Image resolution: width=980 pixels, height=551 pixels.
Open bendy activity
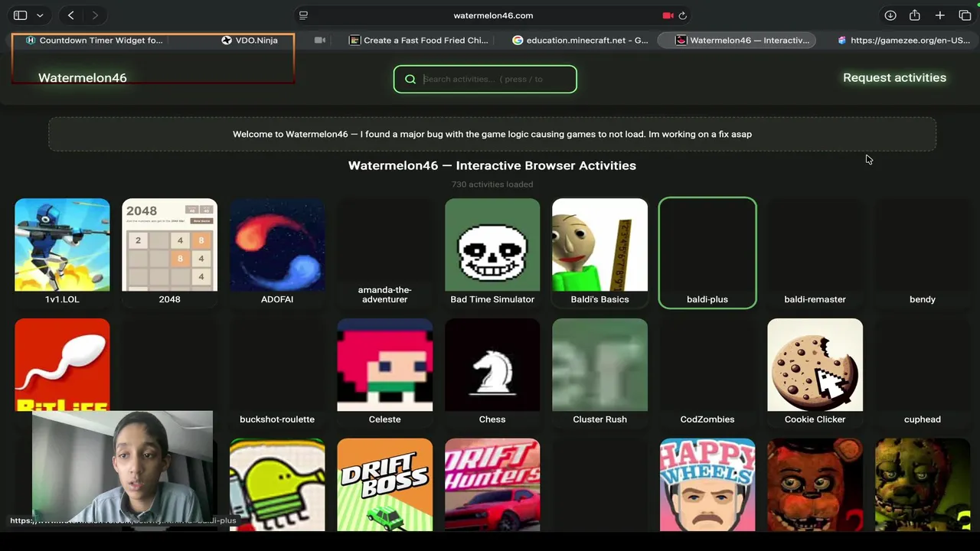(923, 253)
